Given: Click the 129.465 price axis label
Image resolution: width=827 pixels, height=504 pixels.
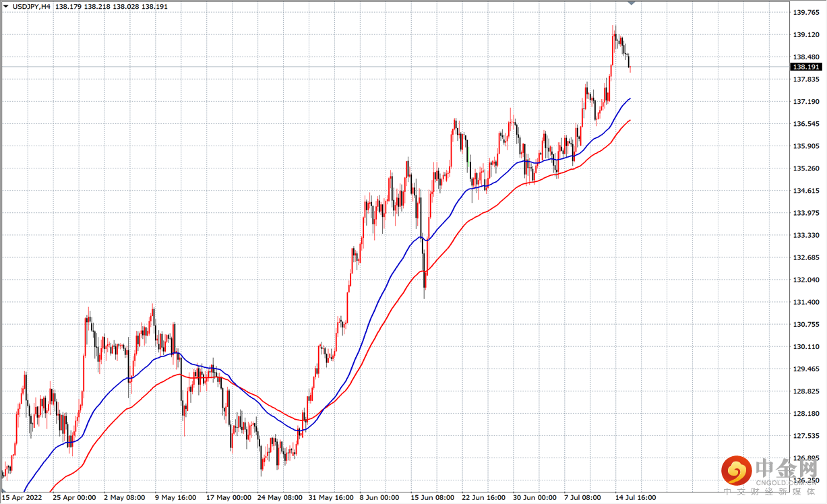Looking at the screenshot, I should point(806,369).
